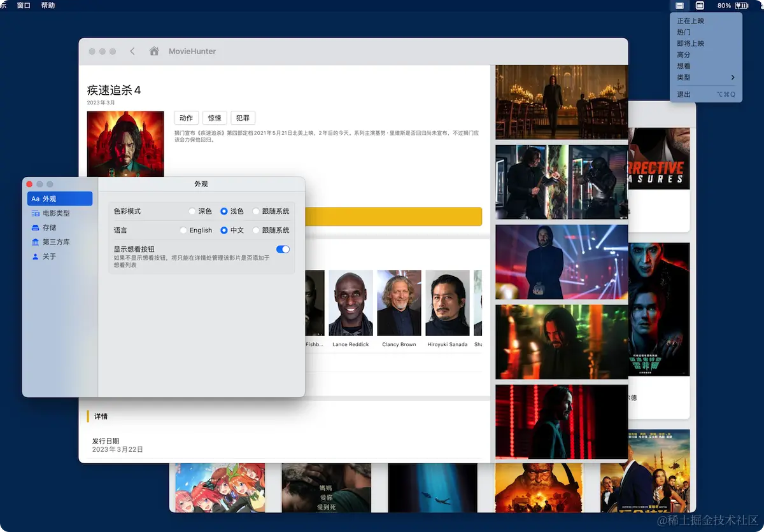Open Hiroyuki Sanada's cast photo

(448, 303)
